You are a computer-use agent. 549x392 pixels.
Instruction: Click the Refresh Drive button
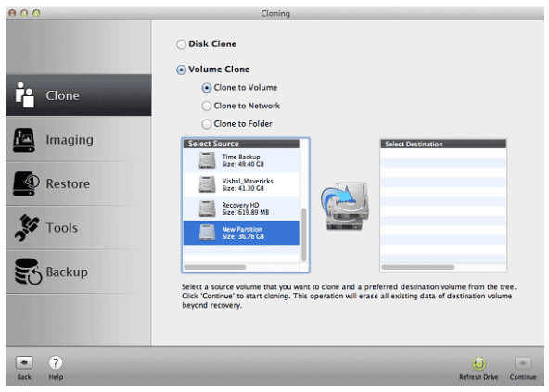[x=479, y=364]
